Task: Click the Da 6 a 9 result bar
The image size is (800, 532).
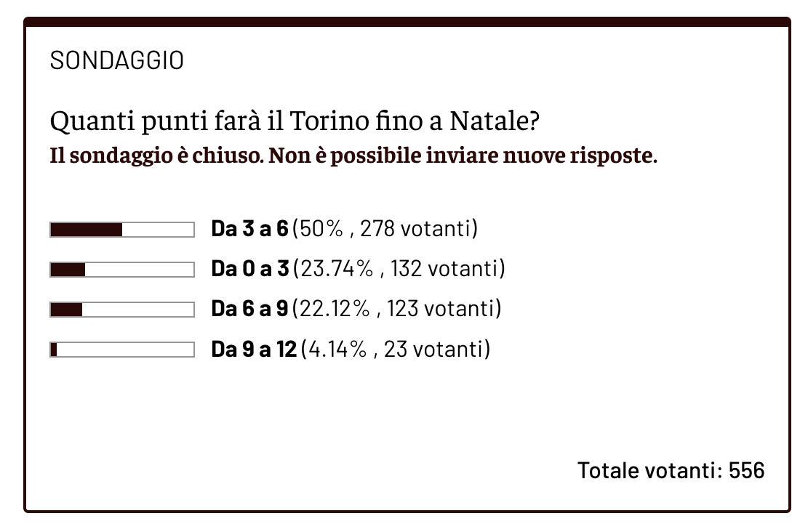Action: click(x=122, y=310)
